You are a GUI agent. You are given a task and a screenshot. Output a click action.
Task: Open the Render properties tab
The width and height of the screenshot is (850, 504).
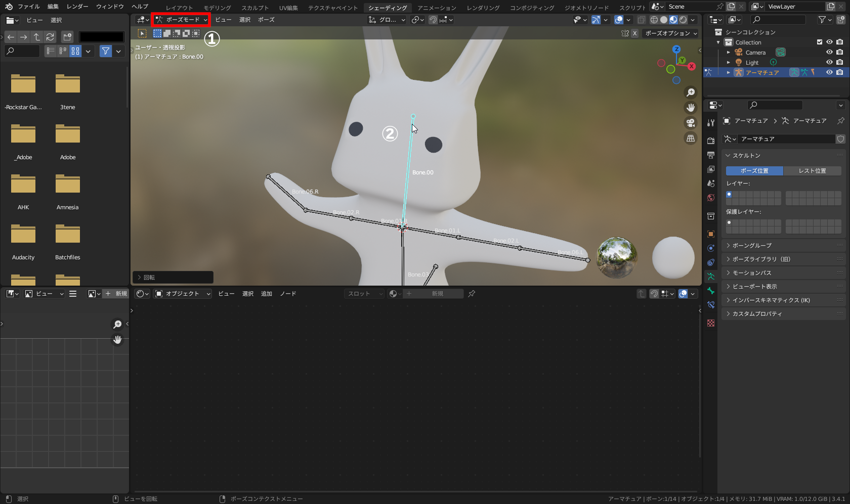point(711,141)
